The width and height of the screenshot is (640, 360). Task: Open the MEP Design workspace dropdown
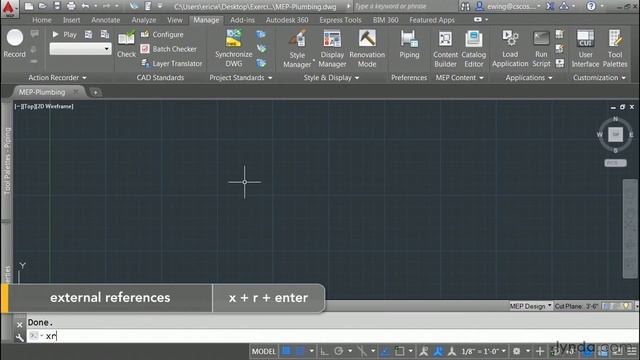(x=530, y=306)
